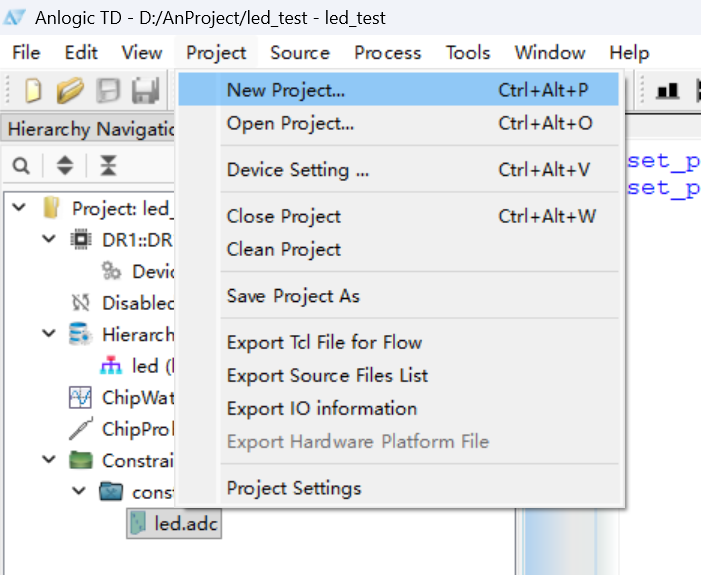Select the Project: led_test tree row

click(121, 208)
